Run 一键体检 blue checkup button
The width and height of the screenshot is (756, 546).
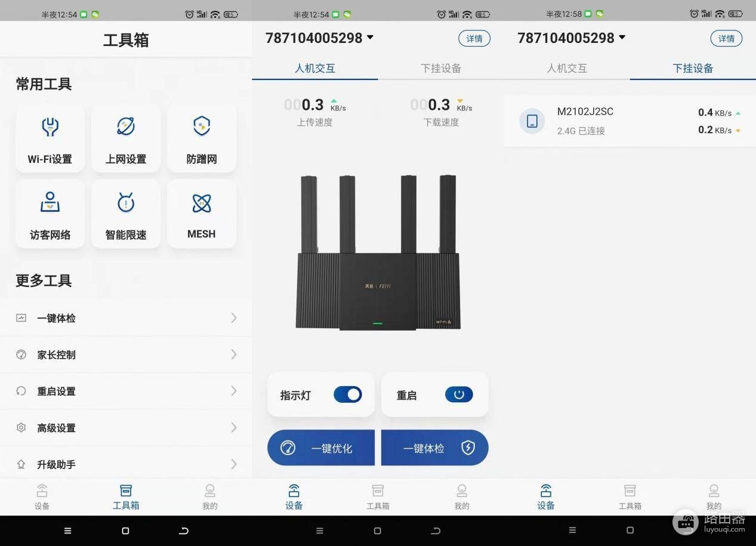(435, 448)
